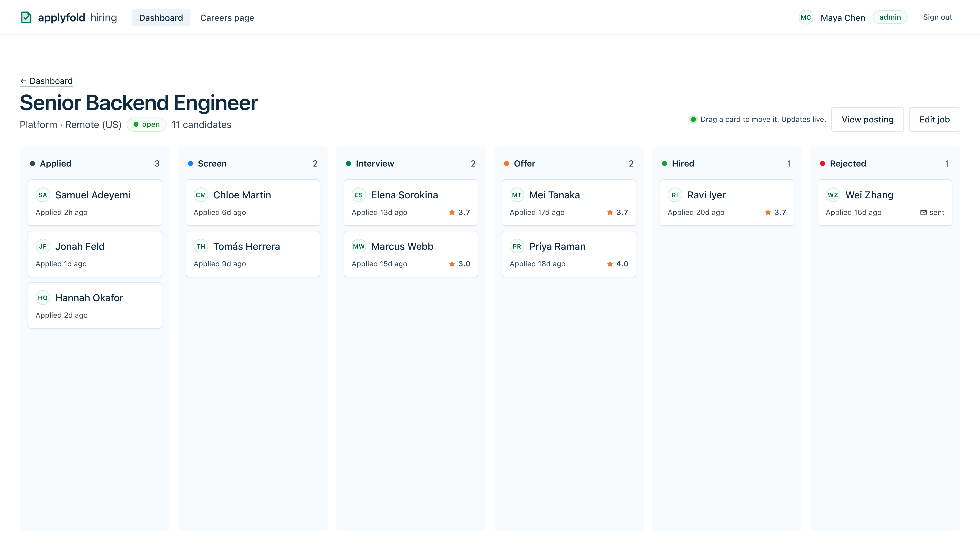Open the View posting button
The image size is (980, 551).
pos(867,119)
